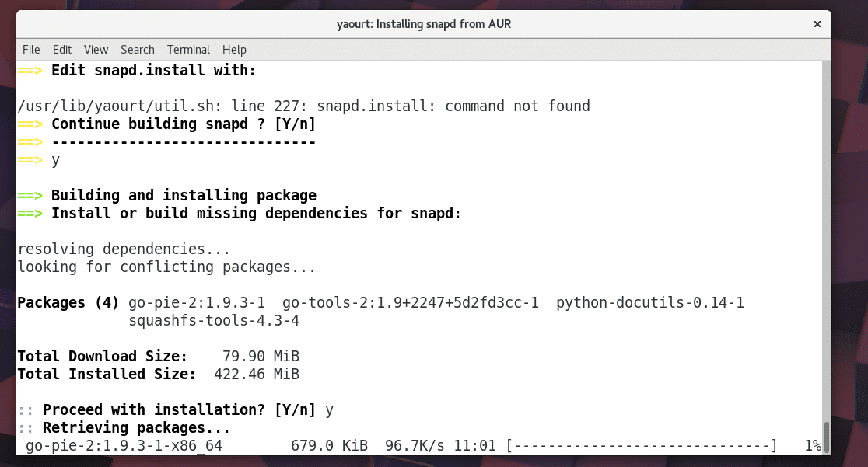This screenshot has width=868, height=467.
Task: Select the go-tools package entry
Action: click(x=410, y=302)
